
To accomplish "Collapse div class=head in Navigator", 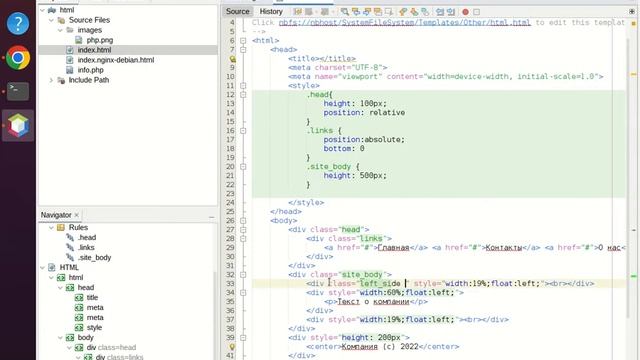I will click(69, 348).
